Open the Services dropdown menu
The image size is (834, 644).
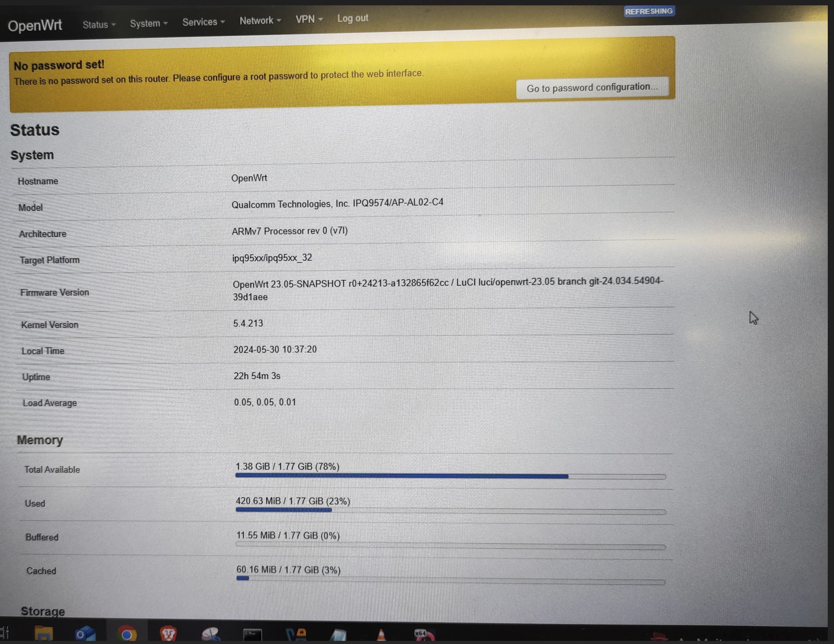click(x=204, y=22)
